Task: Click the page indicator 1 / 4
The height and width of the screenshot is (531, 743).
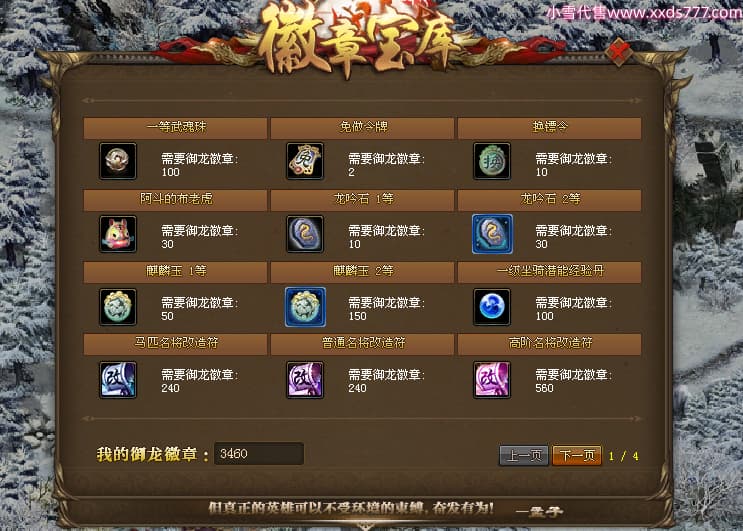Action: 623,456
